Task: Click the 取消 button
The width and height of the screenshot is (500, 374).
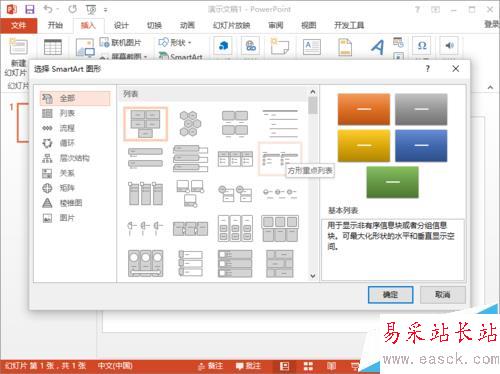Action: (x=443, y=295)
